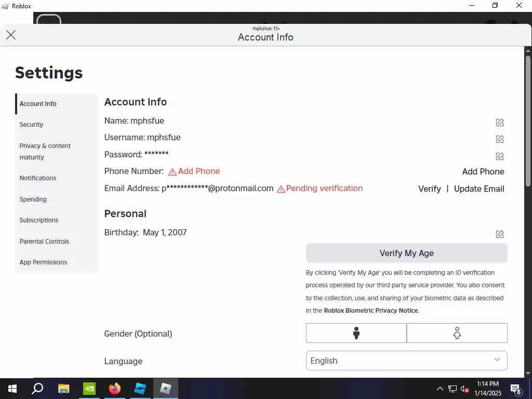Open Windows taskbar search
Viewport: 532px width, 399px height.
(x=37, y=389)
